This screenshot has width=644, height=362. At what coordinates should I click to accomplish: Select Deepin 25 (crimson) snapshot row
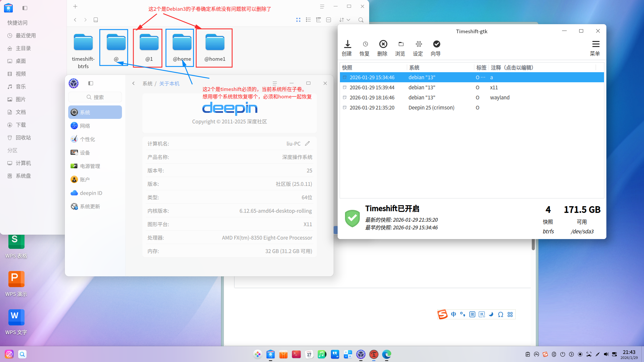tap(472, 107)
